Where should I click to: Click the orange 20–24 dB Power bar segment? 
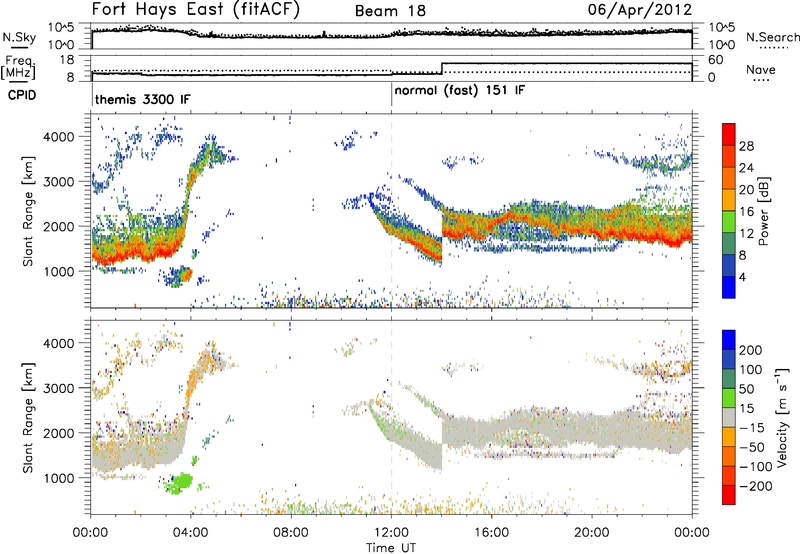[x=729, y=178]
